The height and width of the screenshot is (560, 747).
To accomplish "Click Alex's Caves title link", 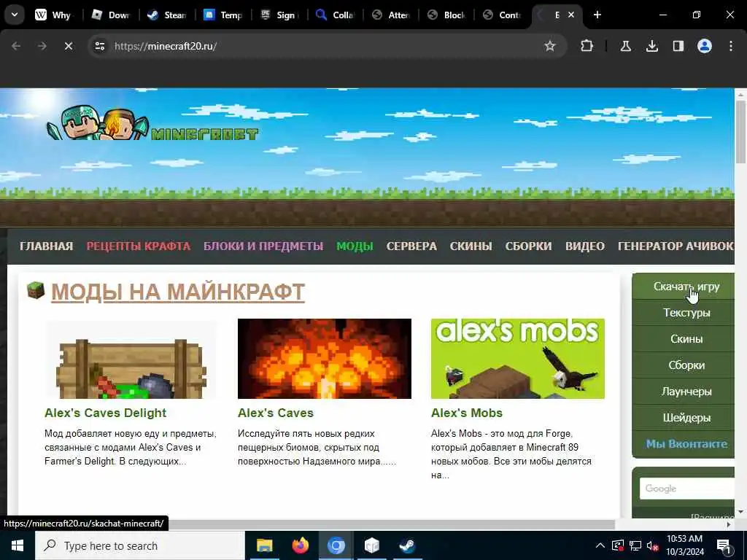I will pyautogui.click(x=275, y=413).
